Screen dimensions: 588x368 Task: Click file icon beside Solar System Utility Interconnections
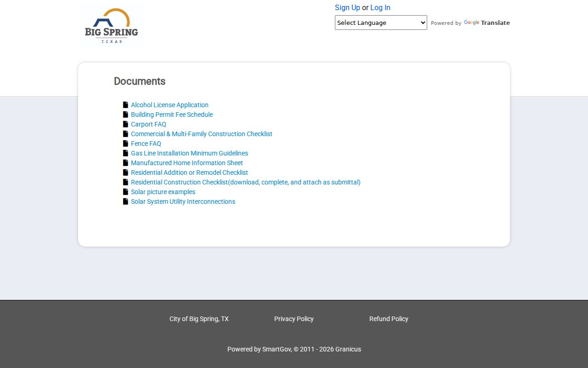point(125,201)
